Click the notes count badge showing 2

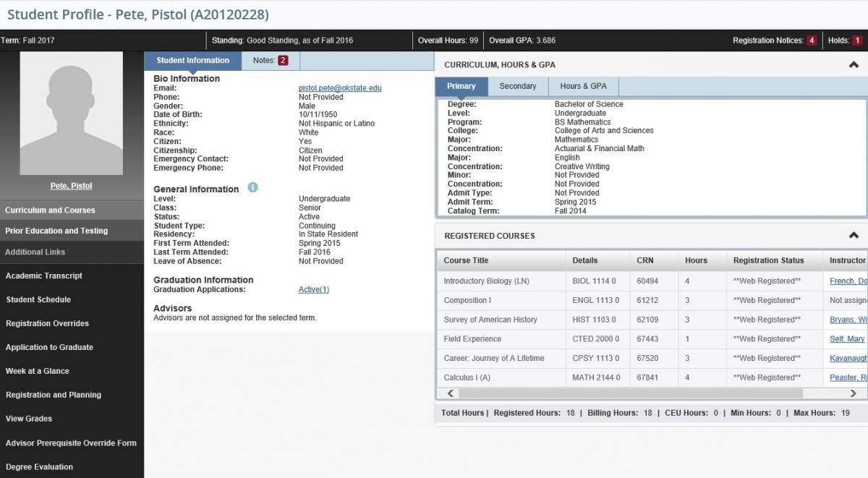(x=284, y=61)
